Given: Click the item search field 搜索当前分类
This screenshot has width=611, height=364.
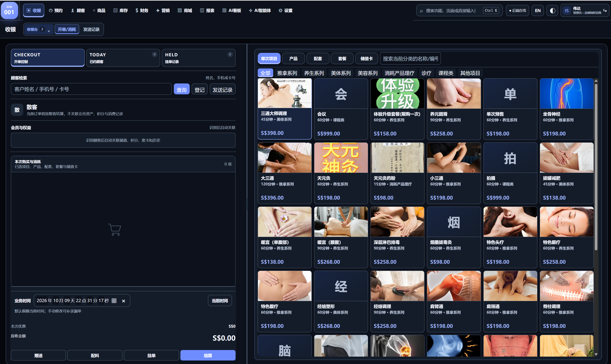Looking at the screenshot, I should click(410, 59).
